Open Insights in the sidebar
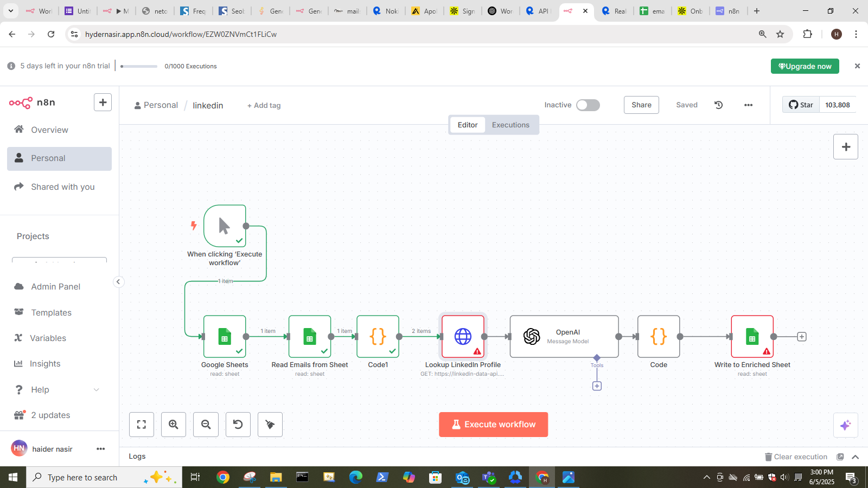Image resolution: width=868 pixels, height=488 pixels. pyautogui.click(x=59, y=364)
